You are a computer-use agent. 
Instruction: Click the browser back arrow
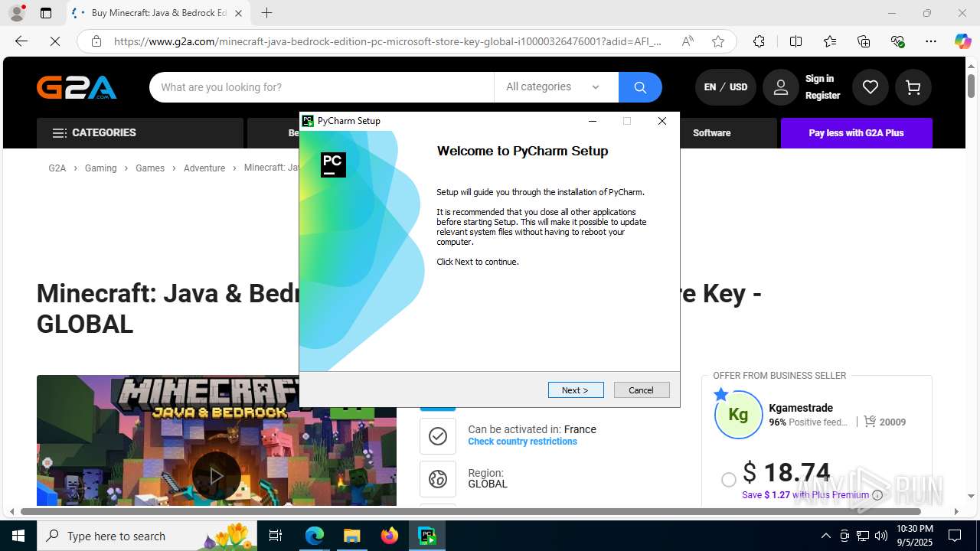click(21, 41)
